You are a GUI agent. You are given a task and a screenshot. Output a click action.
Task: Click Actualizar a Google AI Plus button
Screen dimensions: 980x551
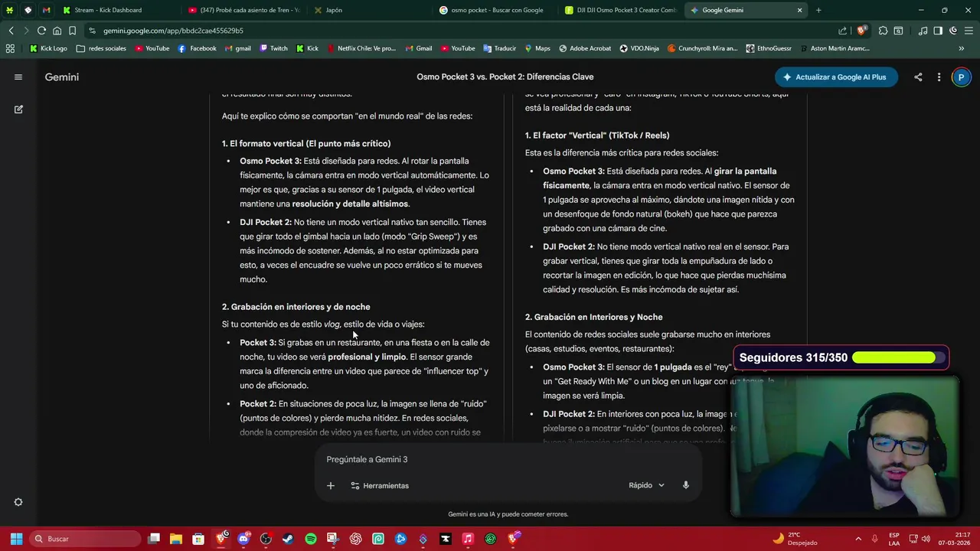(x=835, y=77)
